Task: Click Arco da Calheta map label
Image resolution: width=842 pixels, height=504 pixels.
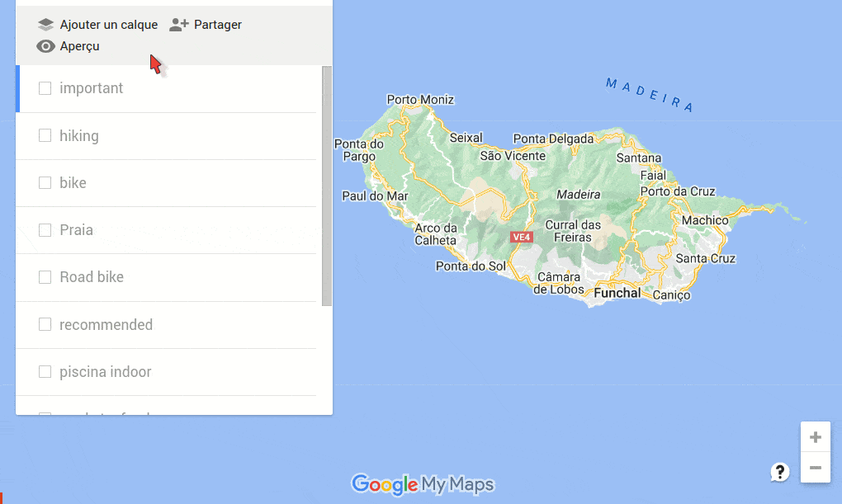Action: 436,234
